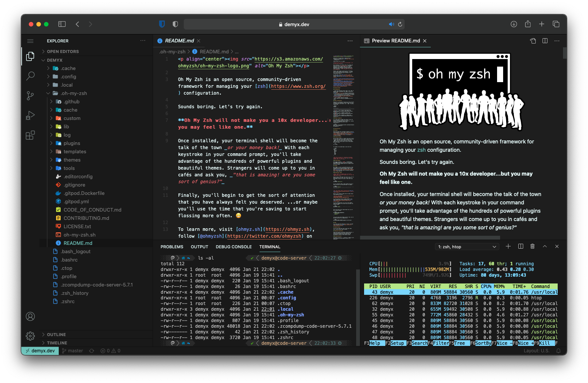Image resolution: width=588 pixels, height=383 pixels.
Task: Select the TERMINAL panel tab
Action: click(x=270, y=247)
